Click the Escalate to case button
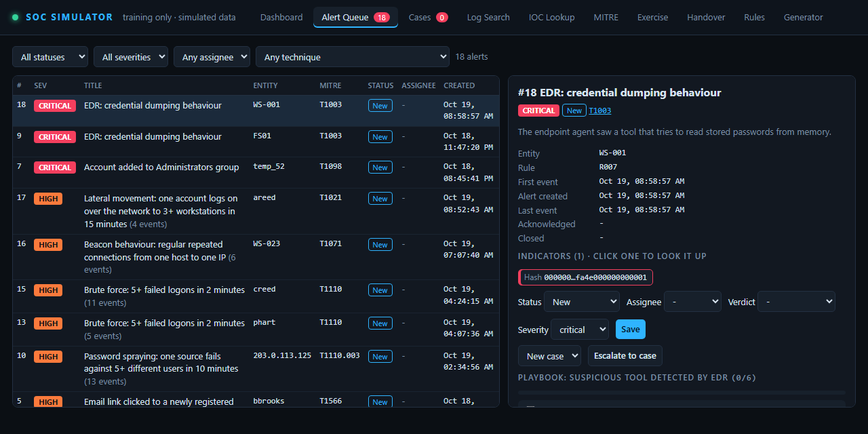This screenshot has width=868, height=434. pos(625,356)
